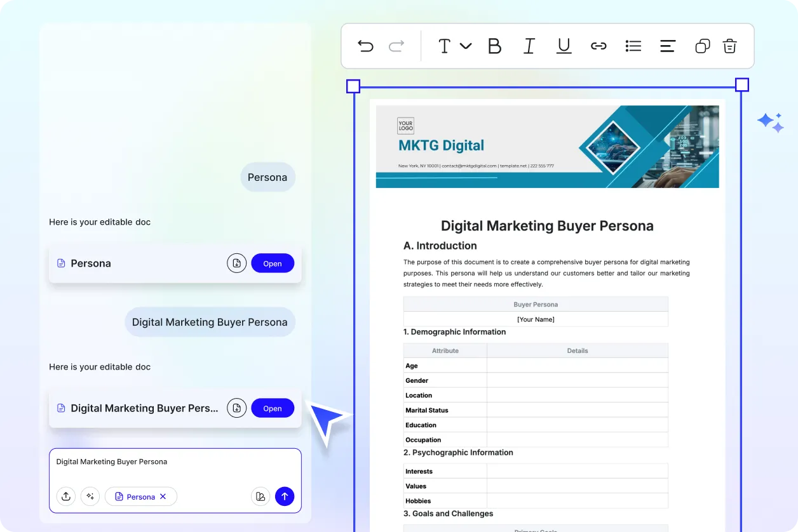
Task: Open the text alignment options
Action: click(667, 46)
